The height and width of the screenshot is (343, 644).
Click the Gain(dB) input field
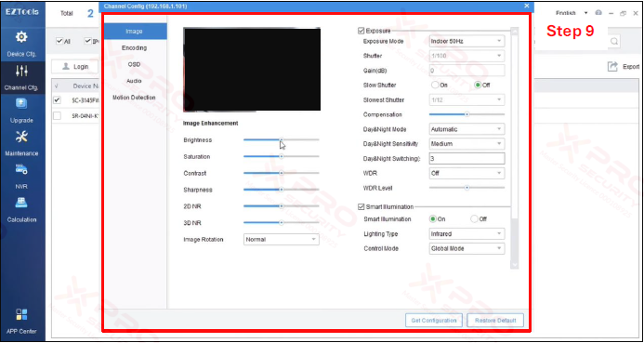[467, 71]
